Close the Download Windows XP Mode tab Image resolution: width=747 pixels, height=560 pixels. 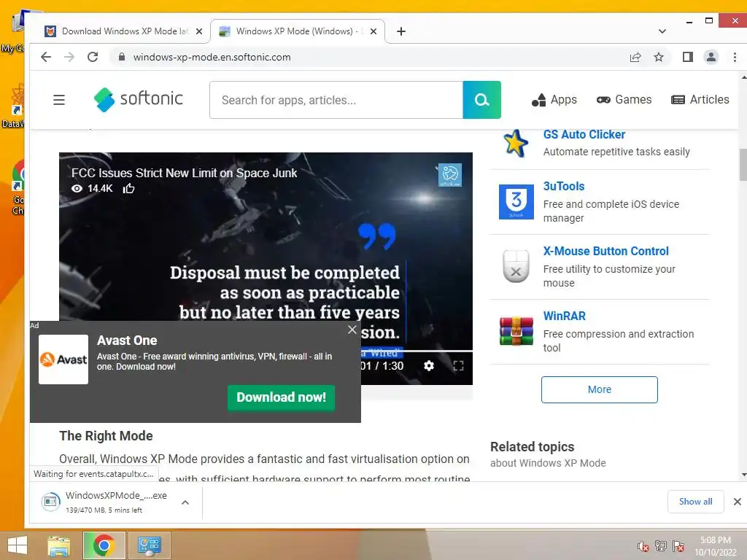(199, 31)
